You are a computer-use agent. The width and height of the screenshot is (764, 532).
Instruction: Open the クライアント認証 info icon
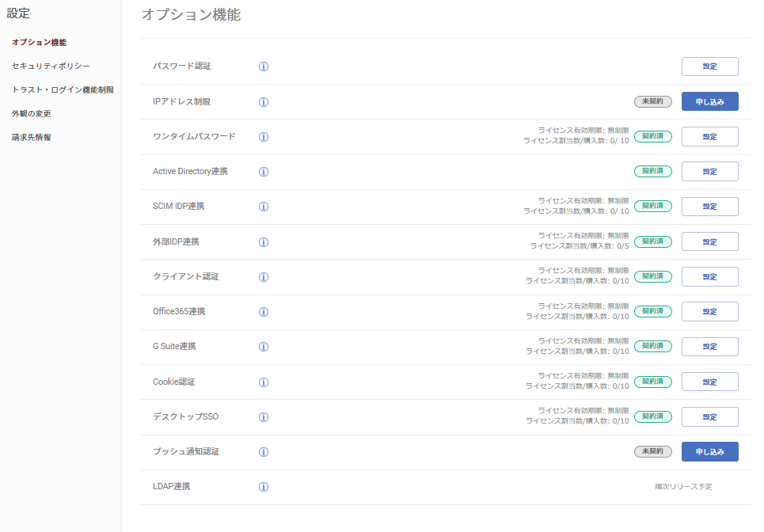pos(263,276)
